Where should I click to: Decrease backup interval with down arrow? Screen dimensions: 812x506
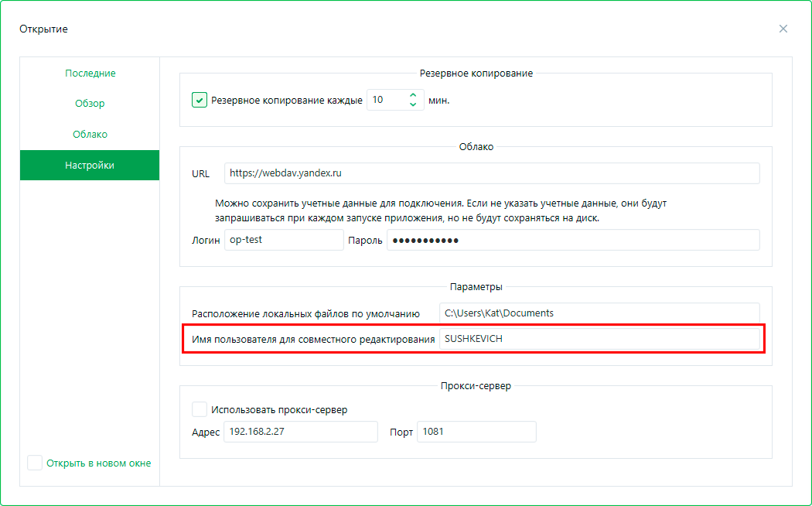(x=413, y=104)
